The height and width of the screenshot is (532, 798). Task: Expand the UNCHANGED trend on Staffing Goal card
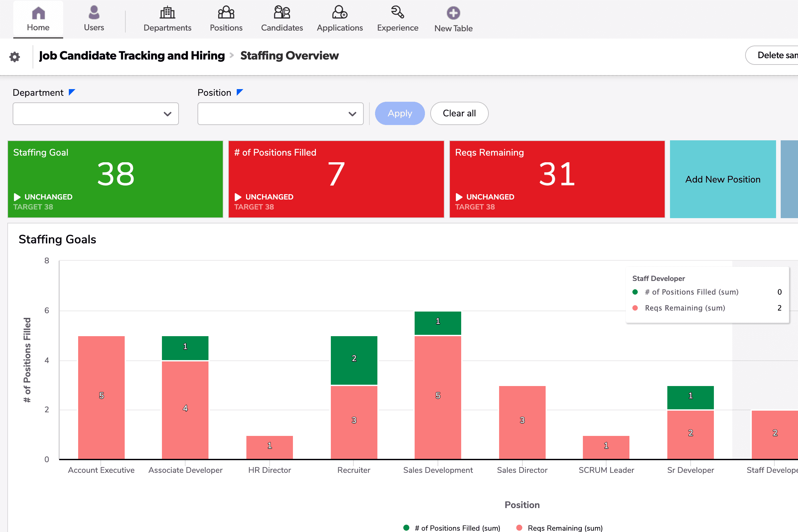click(43, 197)
